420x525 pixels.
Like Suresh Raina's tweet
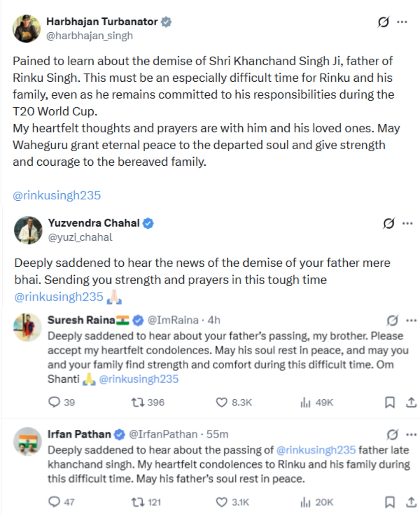222,402
